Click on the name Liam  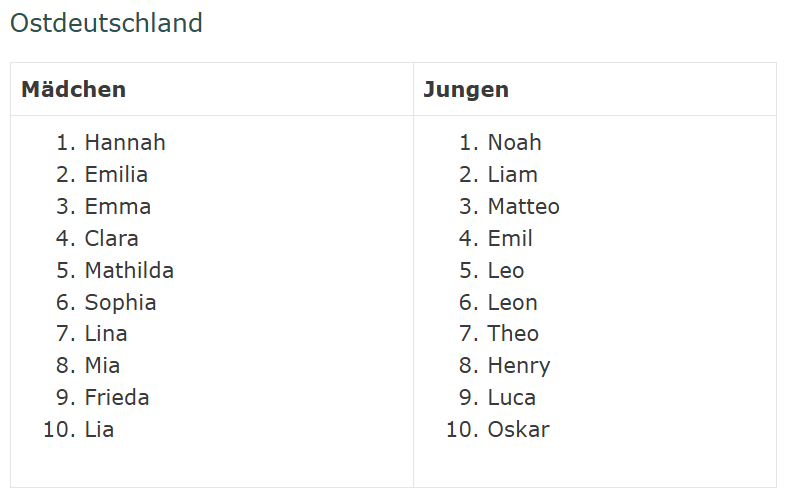point(512,175)
